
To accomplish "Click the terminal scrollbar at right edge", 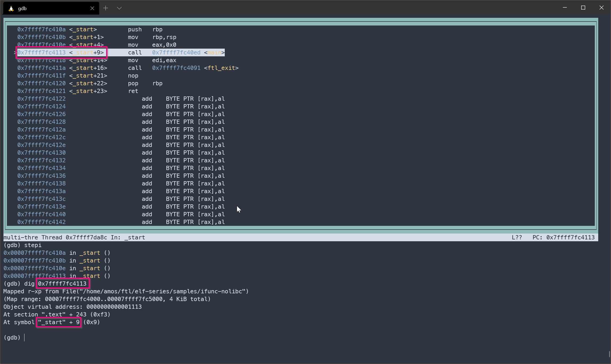I will [609, 354].
